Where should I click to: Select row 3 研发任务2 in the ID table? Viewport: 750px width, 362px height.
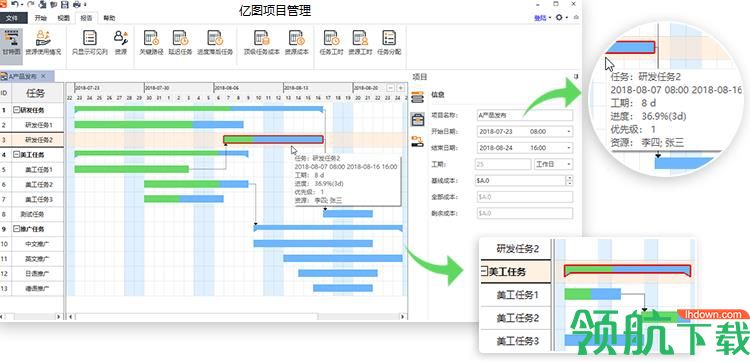(x=32, y=140)
